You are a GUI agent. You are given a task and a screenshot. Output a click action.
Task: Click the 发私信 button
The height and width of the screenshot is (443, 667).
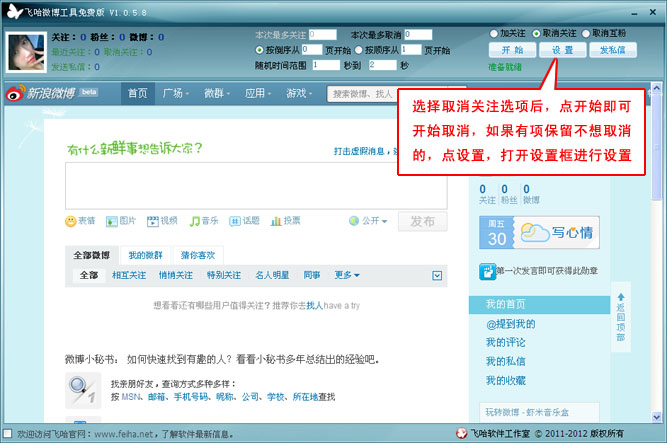pyautogui.click(x=613, y=50)
